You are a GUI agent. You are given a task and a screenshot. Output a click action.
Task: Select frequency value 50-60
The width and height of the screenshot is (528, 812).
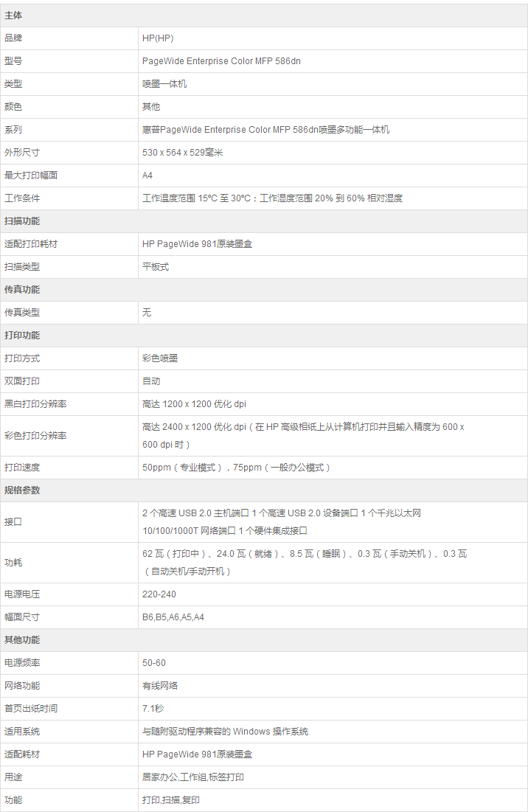[x=153, y=663]
